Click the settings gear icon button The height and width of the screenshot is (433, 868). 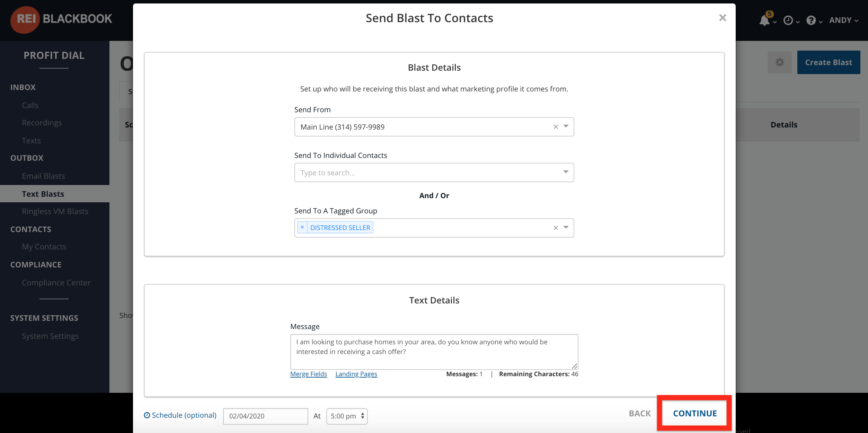click(x=780, y=62)
